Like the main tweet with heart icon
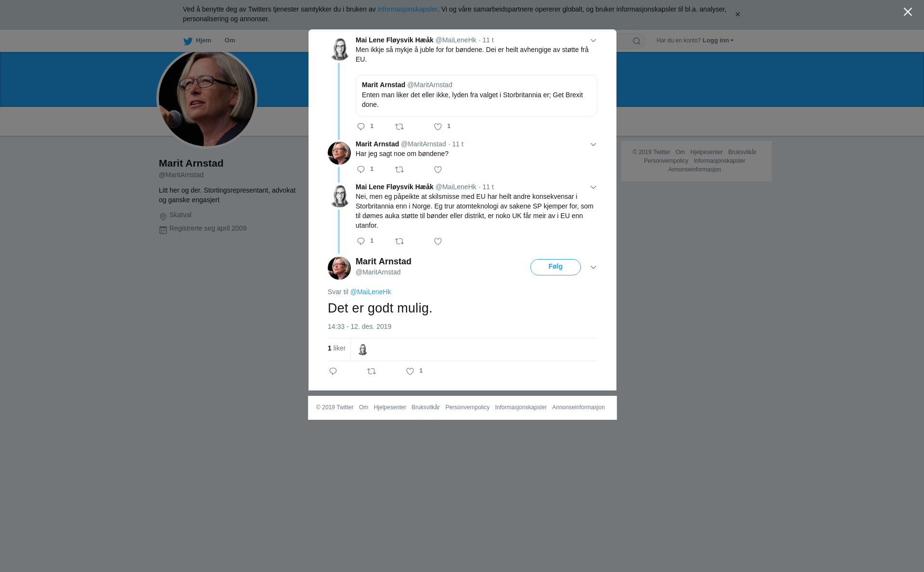This screenshot has width=924, height=572. point(410,371)
